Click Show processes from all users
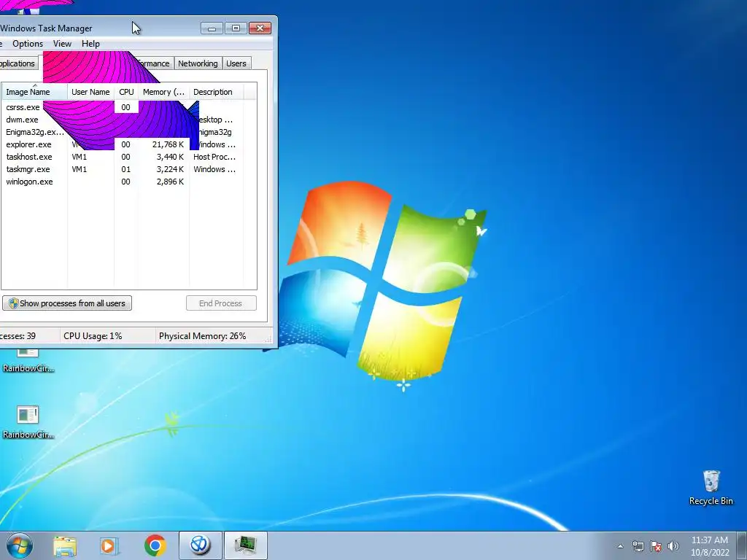The height and width of the screenshot is (560, 747). click(x=66, y=303)
